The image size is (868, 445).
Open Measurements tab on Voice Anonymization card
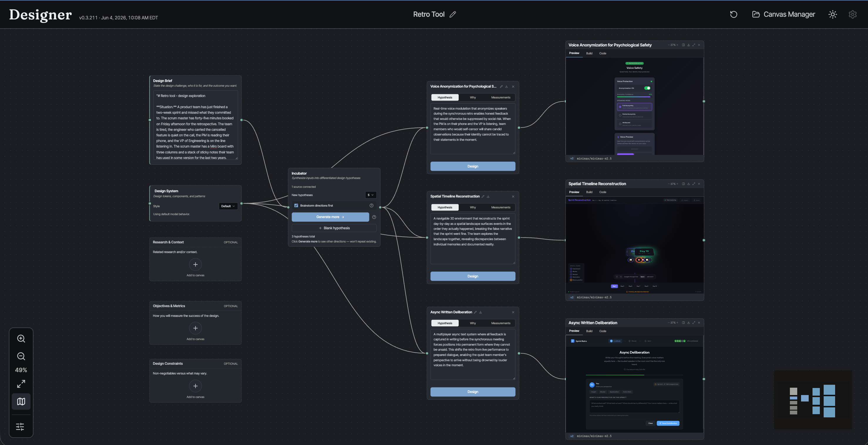tap(501, 98)
